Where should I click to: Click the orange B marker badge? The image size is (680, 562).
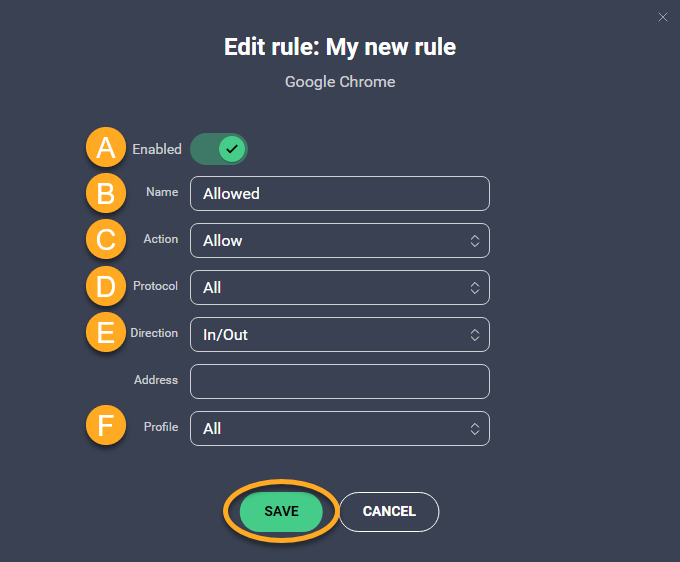[106, 192]
